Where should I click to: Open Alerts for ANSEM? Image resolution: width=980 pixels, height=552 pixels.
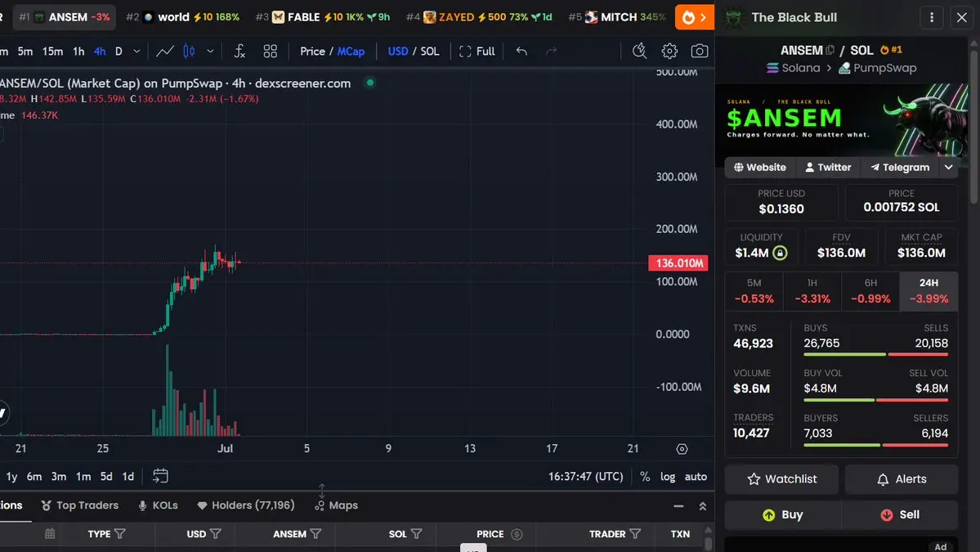tap(902, 479)
